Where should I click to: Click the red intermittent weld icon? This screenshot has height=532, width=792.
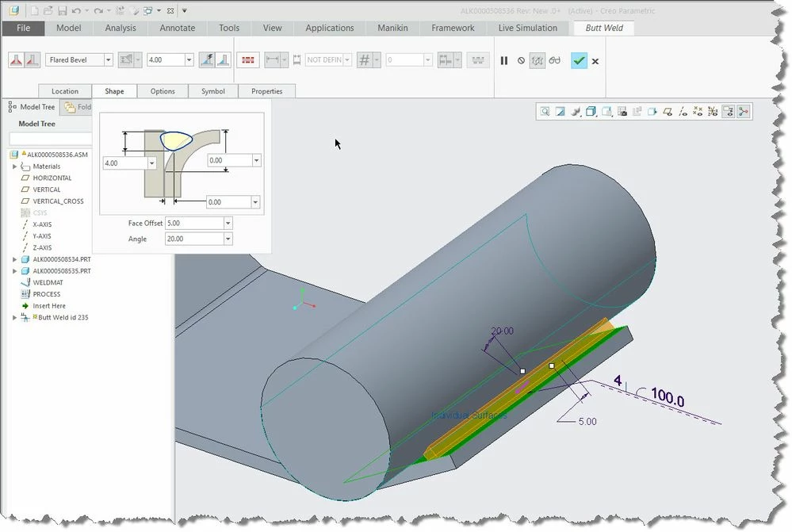[x=248, y=60]
